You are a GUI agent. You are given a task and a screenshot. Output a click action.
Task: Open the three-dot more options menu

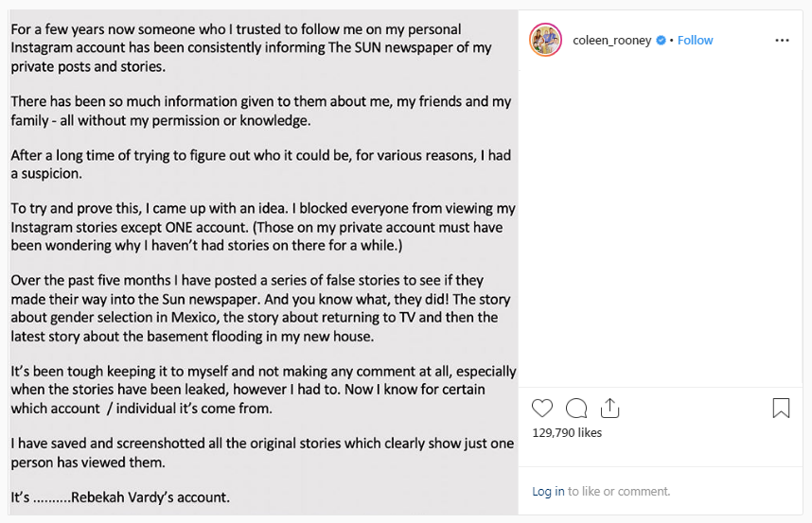click(782, 41)
